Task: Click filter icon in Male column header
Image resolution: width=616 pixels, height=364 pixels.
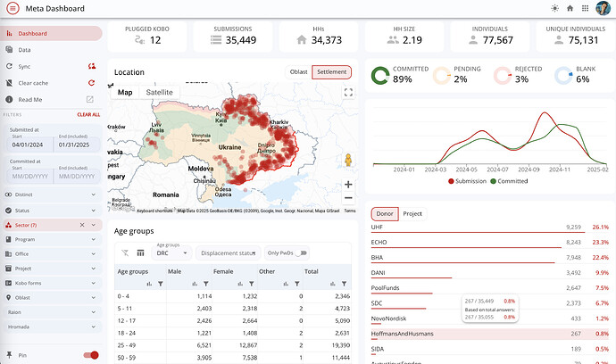Action: coord(206,284)
